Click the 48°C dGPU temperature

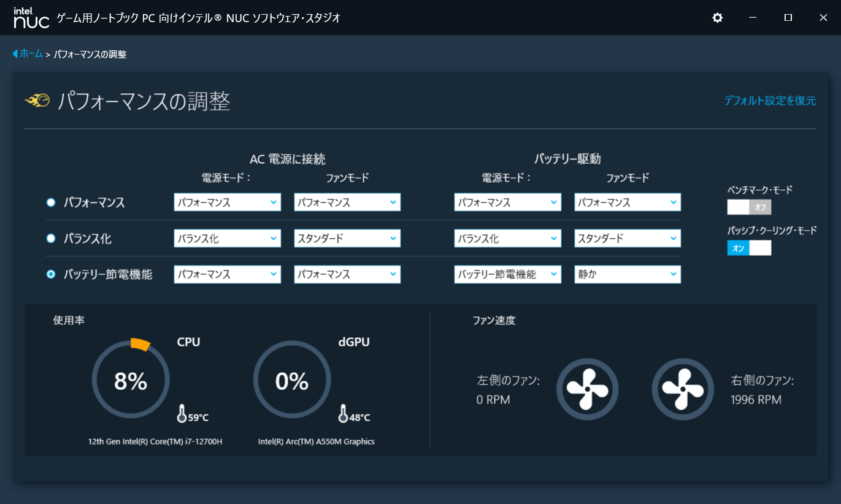tap(359, 418)
